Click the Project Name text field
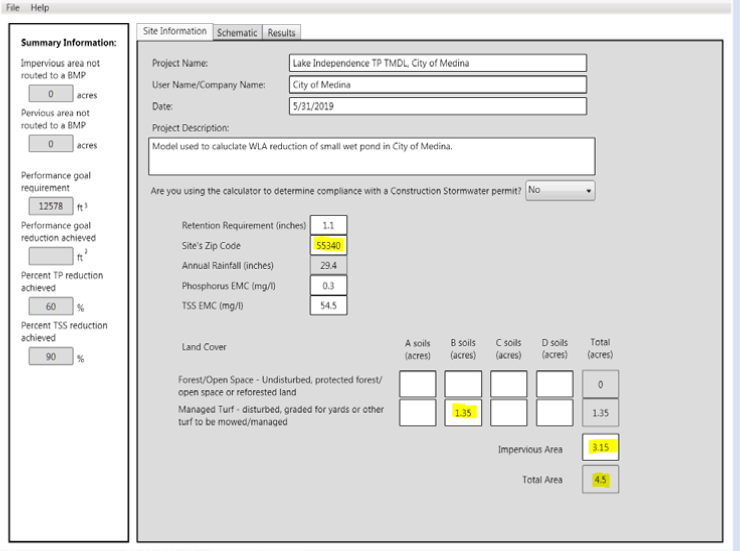Screen dimensions: 740x551 436,64
